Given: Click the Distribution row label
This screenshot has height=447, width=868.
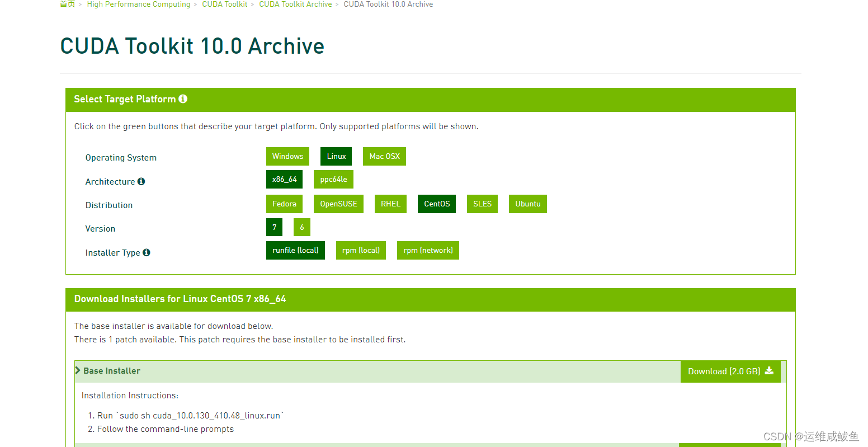Looking at the screenshot, I should [109, 205].
